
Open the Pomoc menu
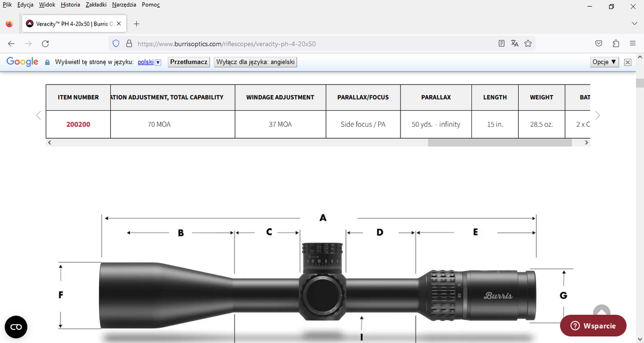pos(151,5)
